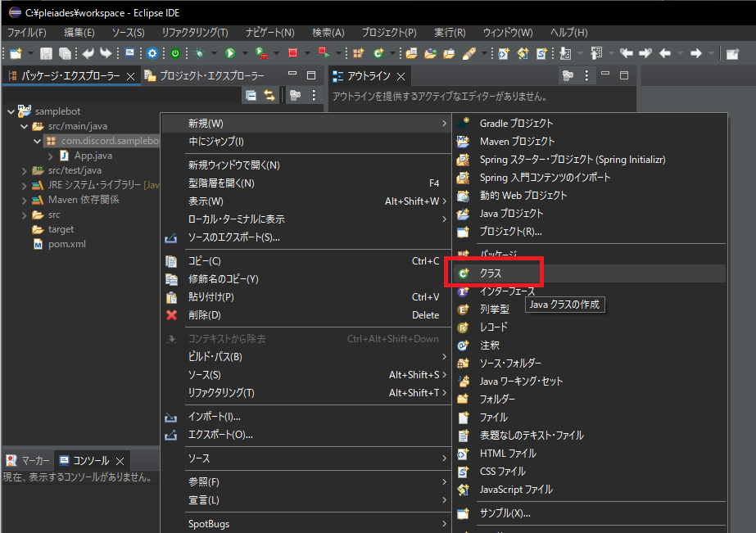
Task: Open Package Explorer view menu (three dots)
Action: click(314, 96)
